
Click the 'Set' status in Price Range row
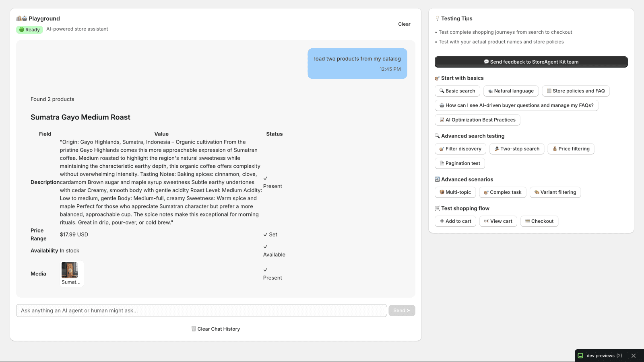(270, 234)
